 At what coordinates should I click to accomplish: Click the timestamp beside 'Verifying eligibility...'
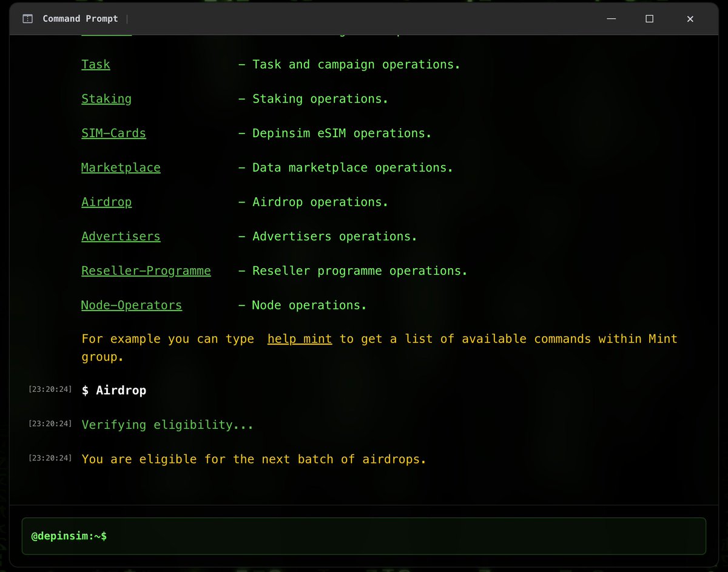(x=50, y=423)
